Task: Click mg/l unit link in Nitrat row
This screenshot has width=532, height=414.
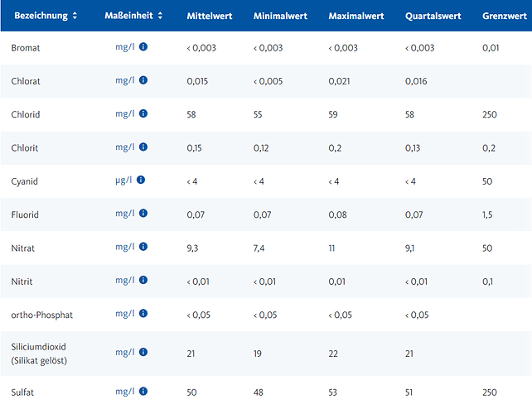Action: [x=125, y=247]
